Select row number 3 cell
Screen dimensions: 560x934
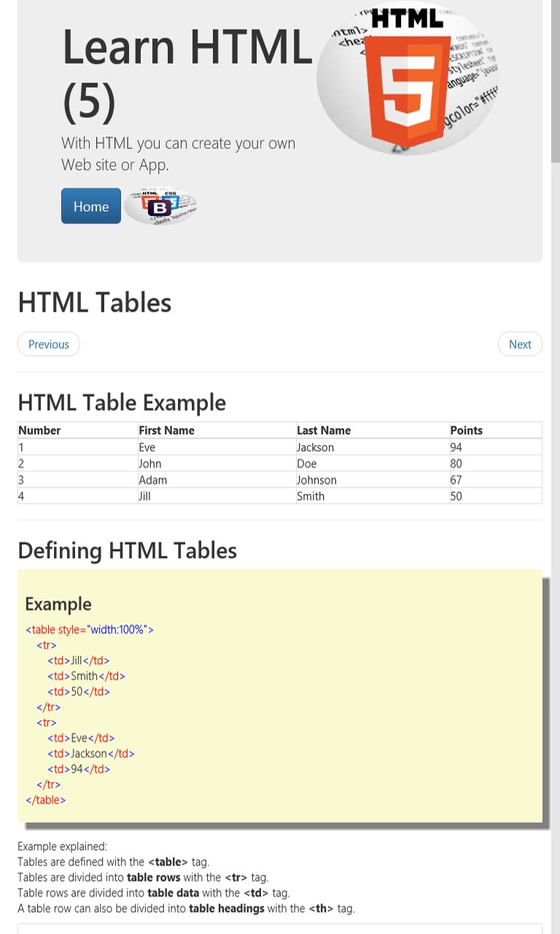[78, 480]
